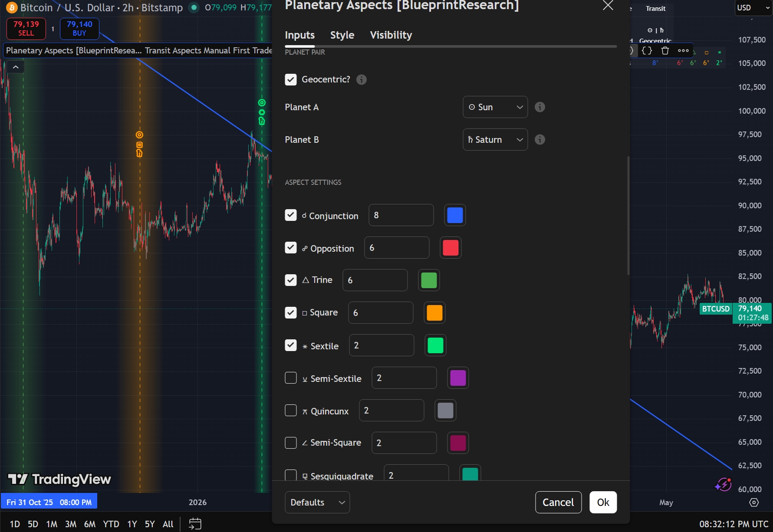This screenshot has width=773, height=532.
Task: Switch to the Style tab
Action: coord(342,35)
